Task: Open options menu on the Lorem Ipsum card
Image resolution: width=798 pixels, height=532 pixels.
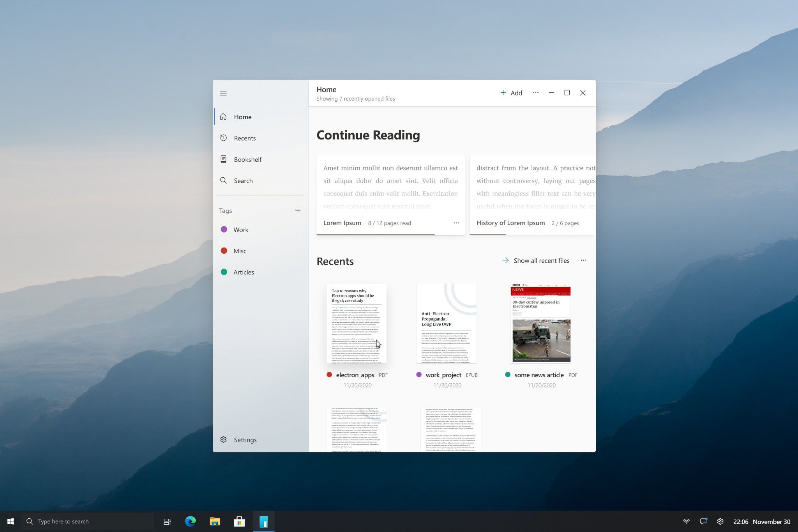Action: 456,223
